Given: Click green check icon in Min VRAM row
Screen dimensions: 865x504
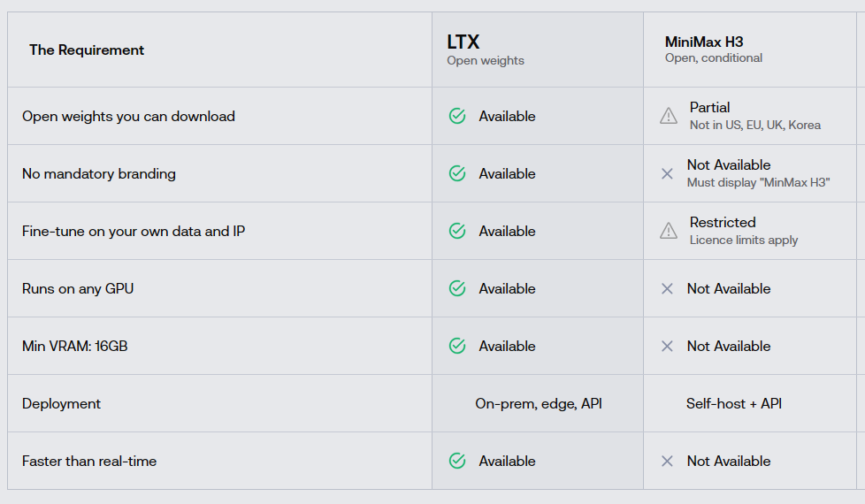Looking at the screenshot, I should pos(457,346).
